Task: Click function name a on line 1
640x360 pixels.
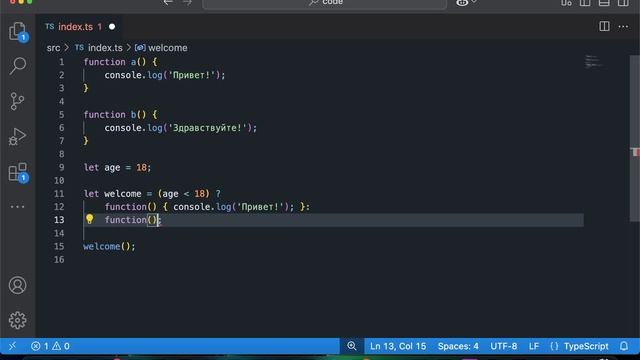Action: [133, 62]
